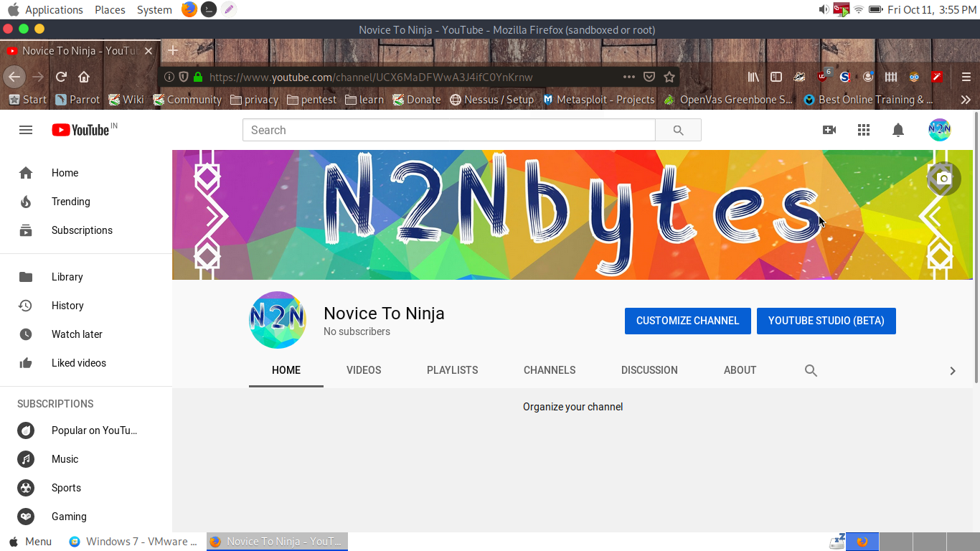The width and height of the screenshot is (980, 551).
Task: Save page to Pocket icon
Action: click(x=649, y=77)
